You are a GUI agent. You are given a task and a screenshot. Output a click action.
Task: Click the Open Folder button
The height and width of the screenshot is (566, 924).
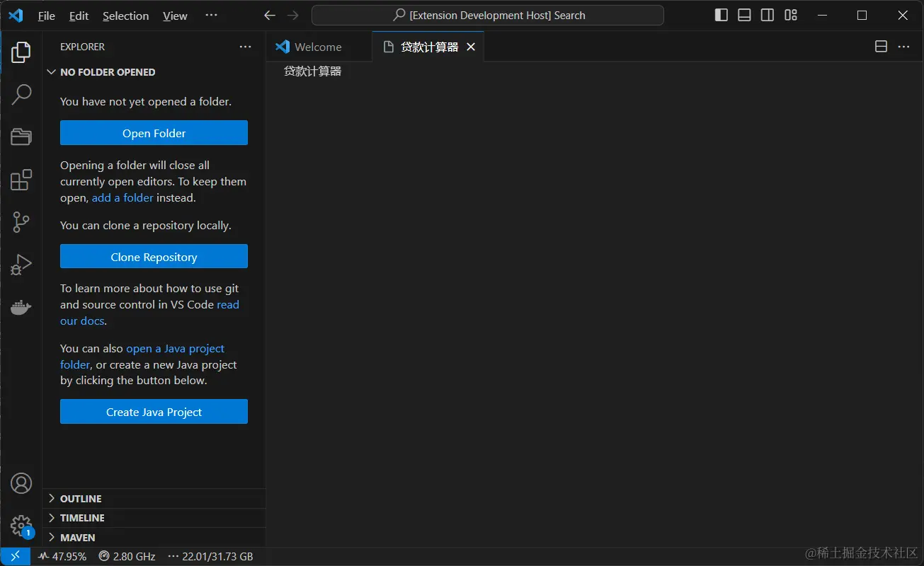coord(154,133)
